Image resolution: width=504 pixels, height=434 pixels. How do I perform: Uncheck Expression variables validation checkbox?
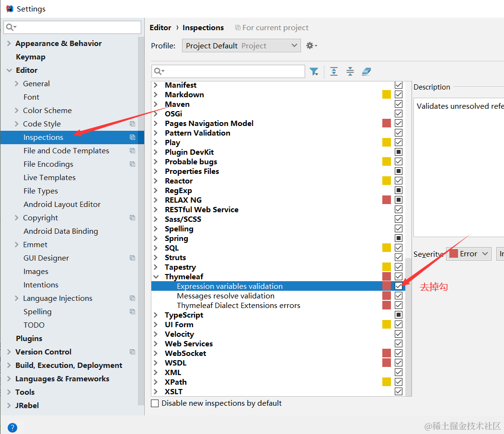click(x=399, y=286)
